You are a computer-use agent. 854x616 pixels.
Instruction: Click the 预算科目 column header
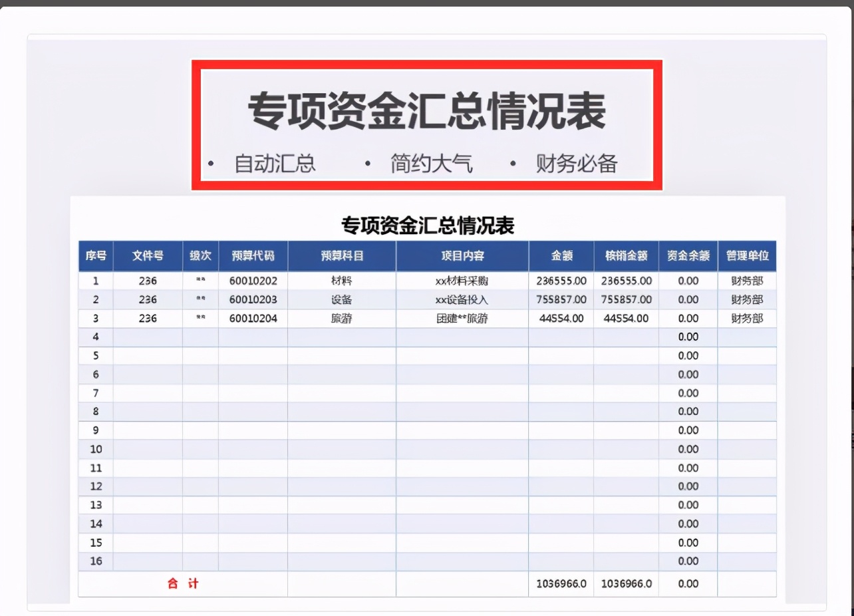point(341,255)
